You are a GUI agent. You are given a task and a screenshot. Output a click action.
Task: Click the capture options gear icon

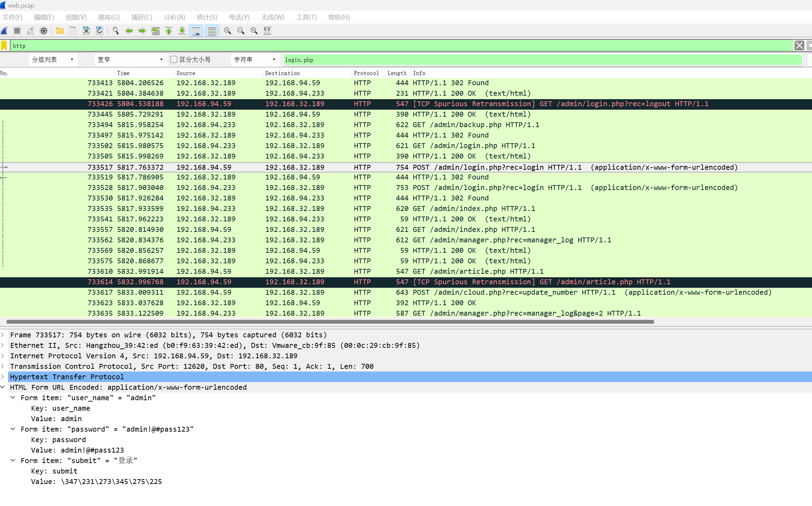(44, 31)
